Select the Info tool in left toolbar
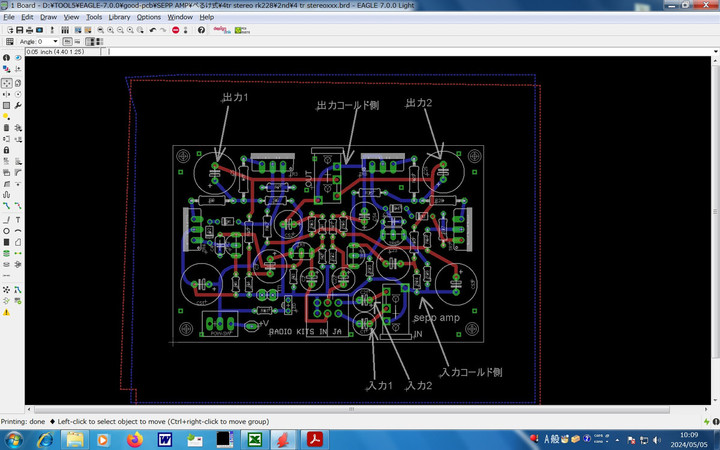The height and width of the screenshot is (450, 720). pyautogui.click(x=6, y=58)
